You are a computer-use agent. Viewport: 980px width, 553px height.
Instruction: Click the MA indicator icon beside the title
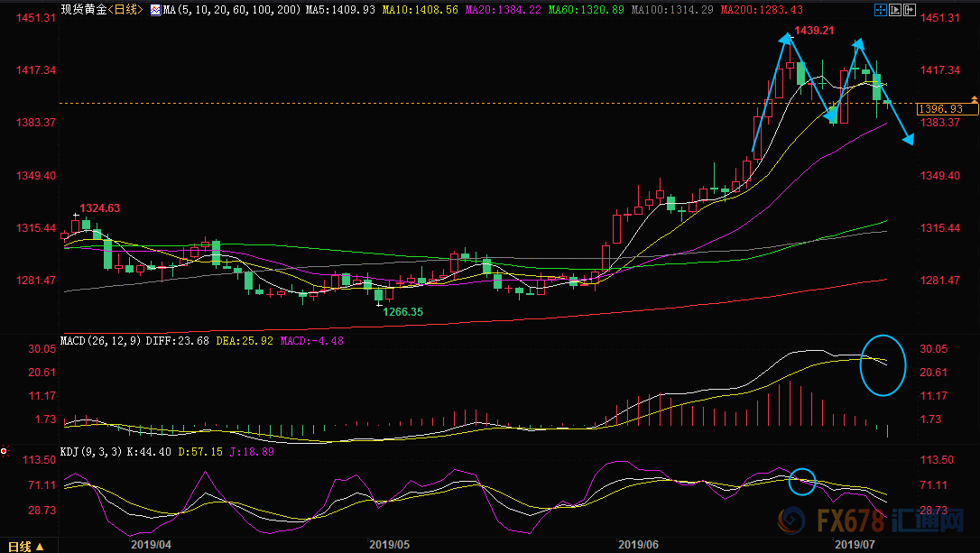click(155, 10)
